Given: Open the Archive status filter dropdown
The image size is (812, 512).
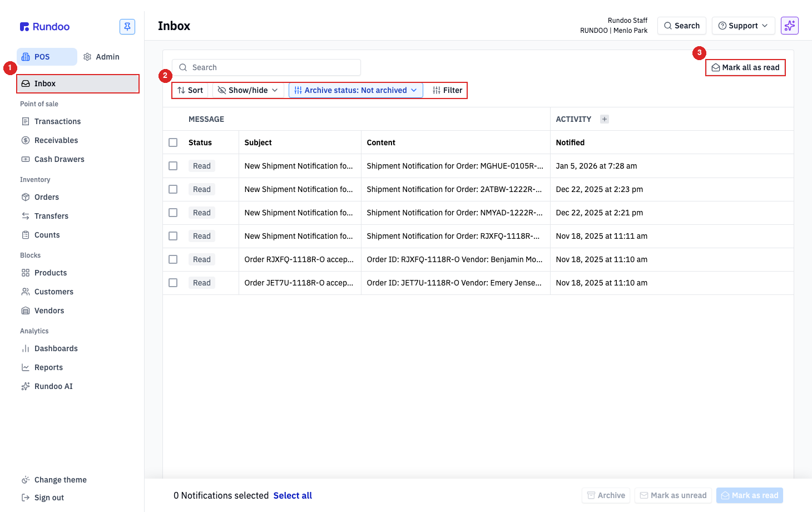Looking at the screenshot, I should [x=356, y=90].
